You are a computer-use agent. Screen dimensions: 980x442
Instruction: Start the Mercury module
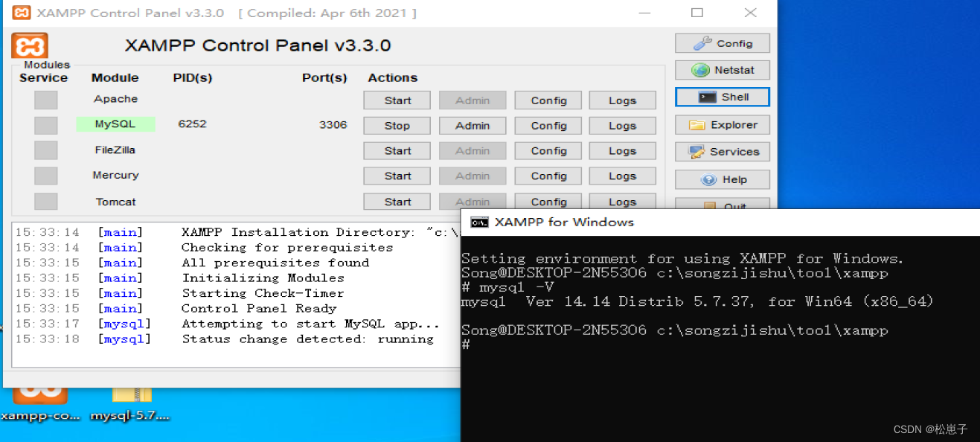coord(397,176)
